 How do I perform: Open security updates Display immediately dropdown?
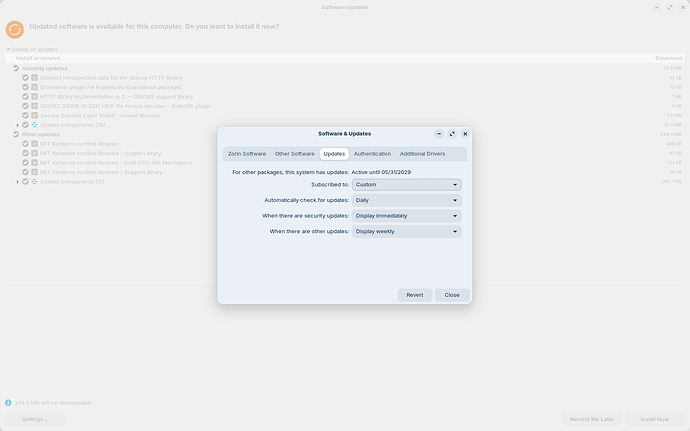click(x=406, y=216)
